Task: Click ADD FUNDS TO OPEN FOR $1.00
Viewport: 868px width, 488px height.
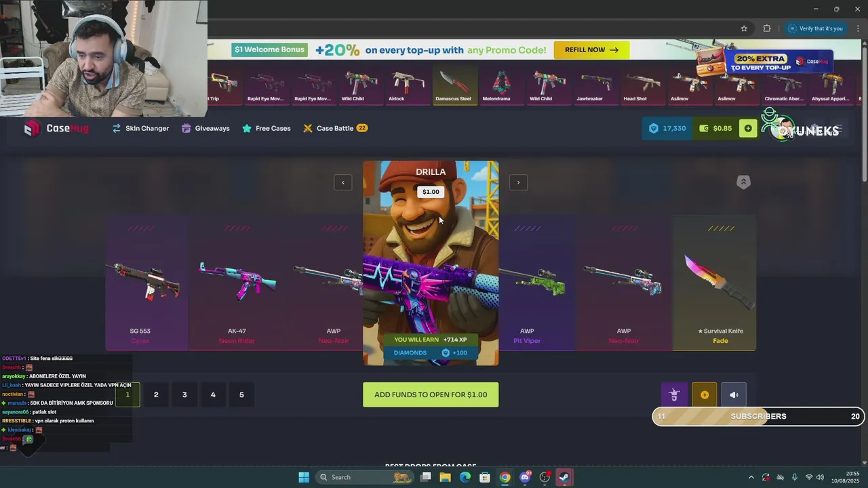Action: tap(431, 394)
